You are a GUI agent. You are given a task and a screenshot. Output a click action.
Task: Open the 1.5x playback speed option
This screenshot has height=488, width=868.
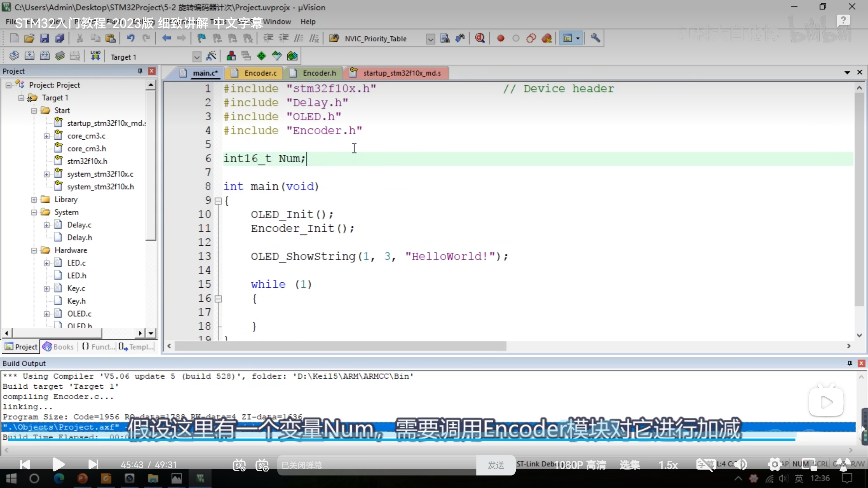[668, 465]
